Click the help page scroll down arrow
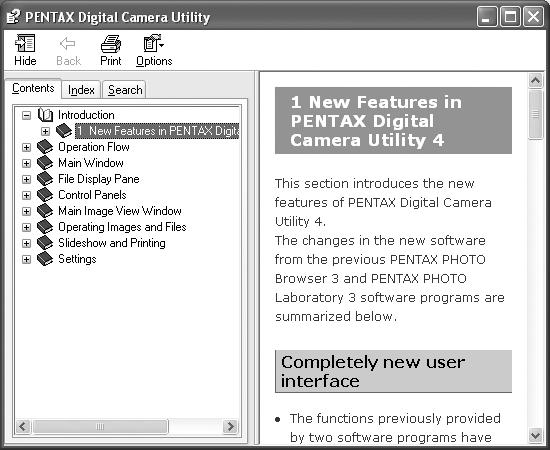The width and height of the screenshot is (550, 450). pos(535,436)
